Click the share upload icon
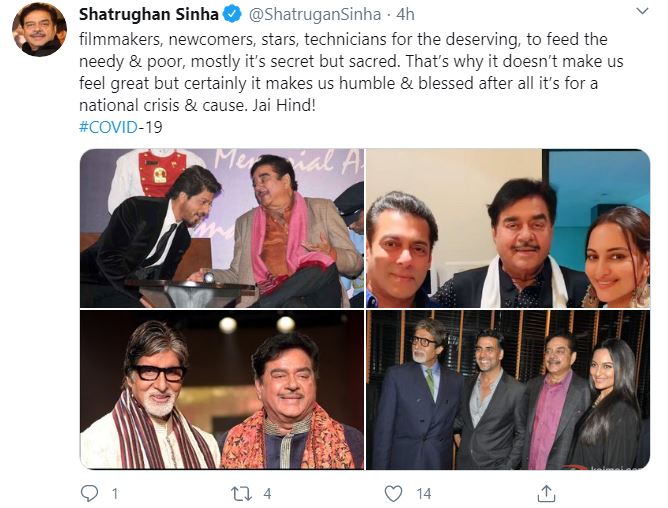The width and height of the screenshot is (668, 508). (x=546, y=492)
